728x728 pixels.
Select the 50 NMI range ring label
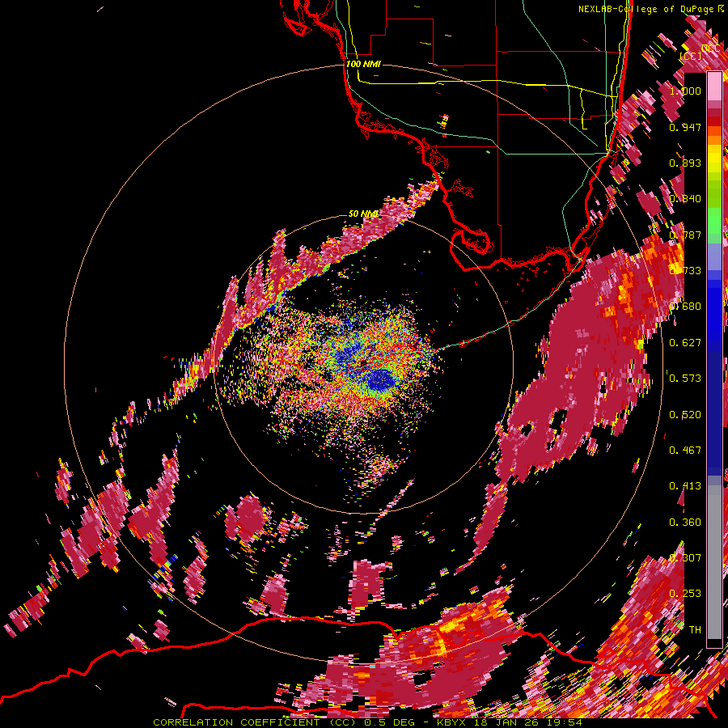tap(363, 214)
